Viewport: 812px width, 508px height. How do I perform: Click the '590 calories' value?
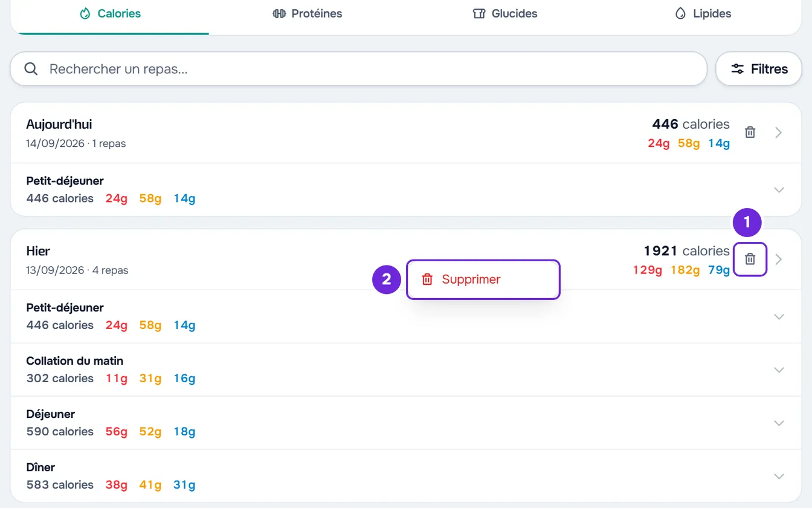[x=60, y=432]
